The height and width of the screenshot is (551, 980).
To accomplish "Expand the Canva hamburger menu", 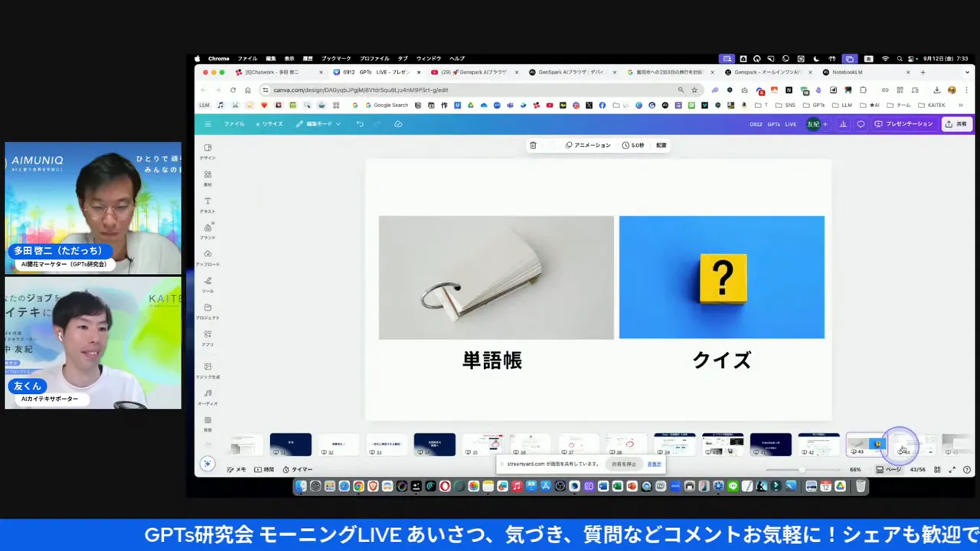I will coord(207,124).
